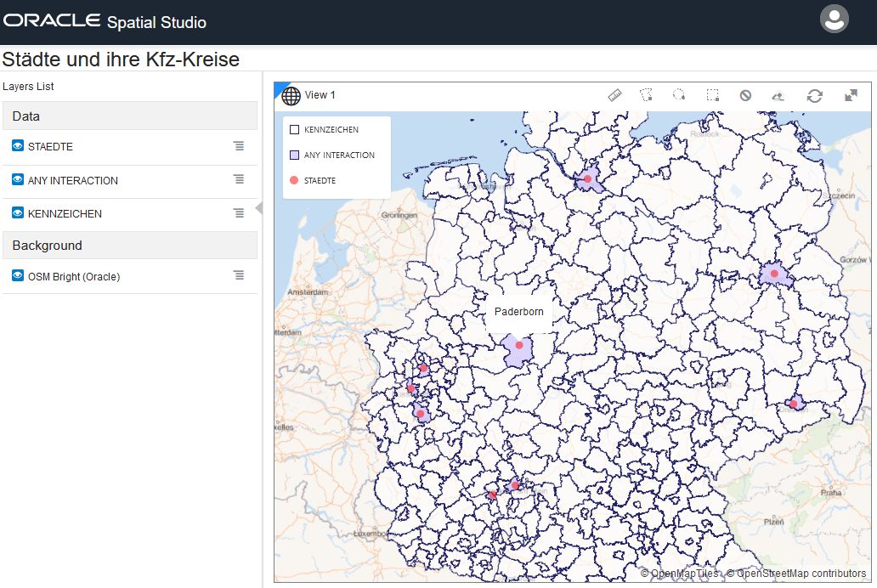This screenshot has width=877, height=588.
Task: Toggle visibility of OSM Bright background
Action: [18, 276]
